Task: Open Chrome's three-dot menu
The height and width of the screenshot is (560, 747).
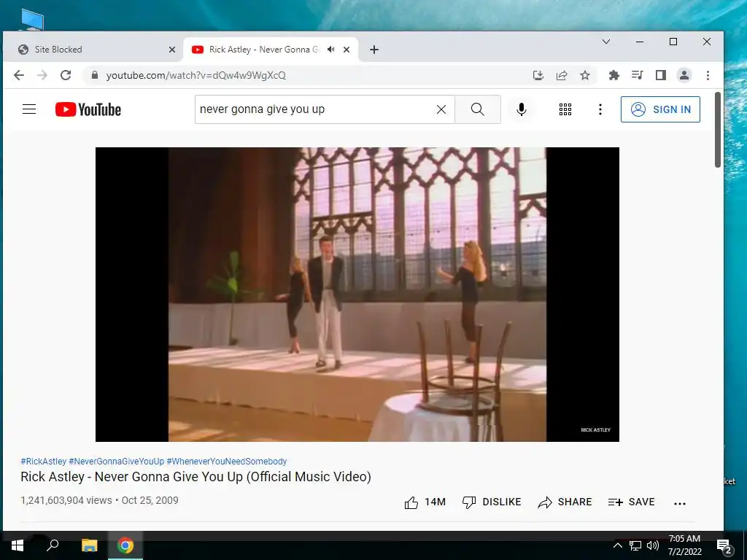Action: pyautogui.click(x=708, y=75)
